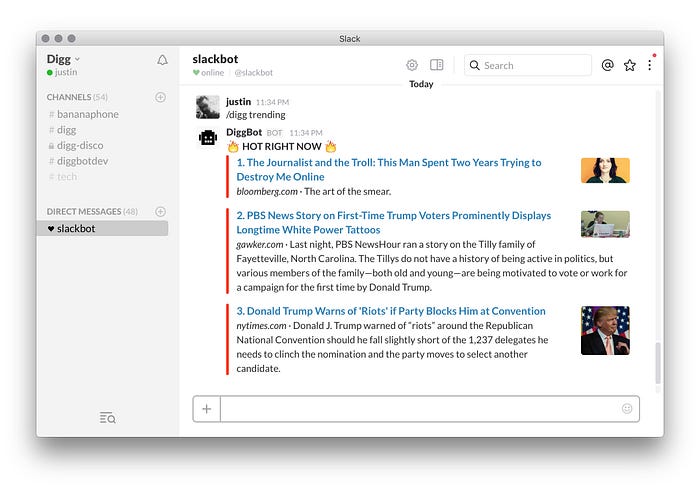700x489 pixels.
Task: Click the BOT label next to DiggBot
Action: coord(274,133)
